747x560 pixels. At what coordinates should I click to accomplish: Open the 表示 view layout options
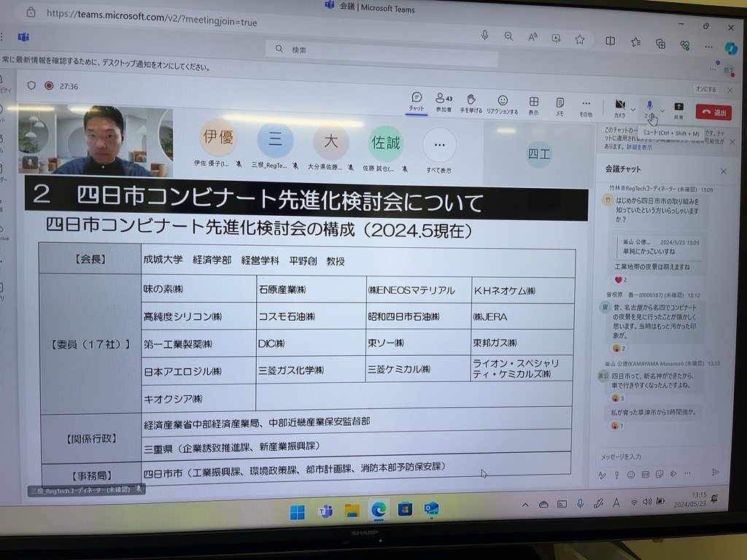533,105
